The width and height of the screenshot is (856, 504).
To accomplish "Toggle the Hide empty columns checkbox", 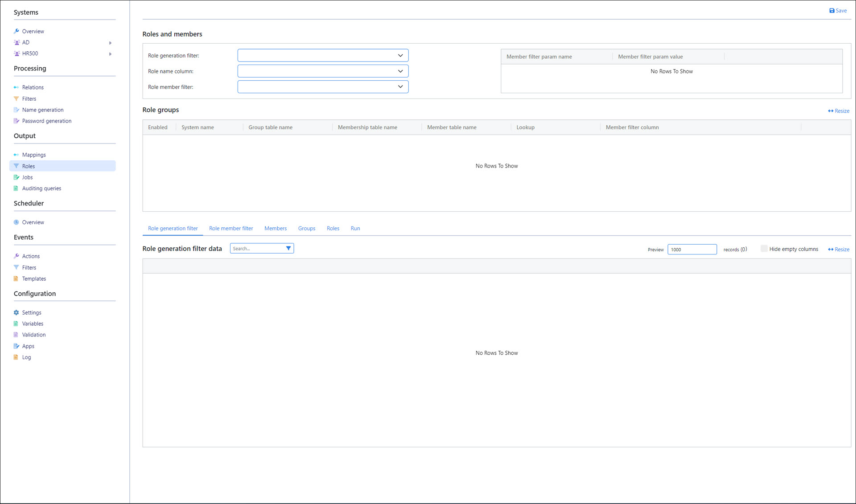I will [x=764, y=249].
